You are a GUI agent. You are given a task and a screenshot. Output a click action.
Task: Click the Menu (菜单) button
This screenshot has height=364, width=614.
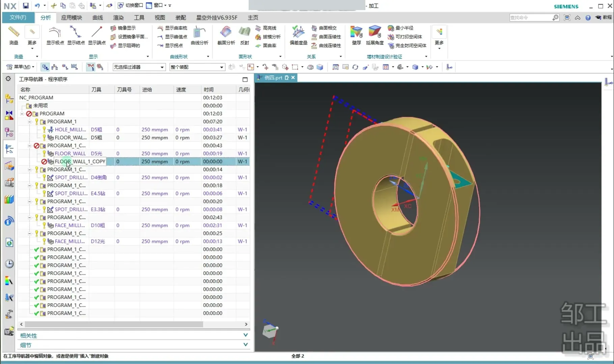21,67
